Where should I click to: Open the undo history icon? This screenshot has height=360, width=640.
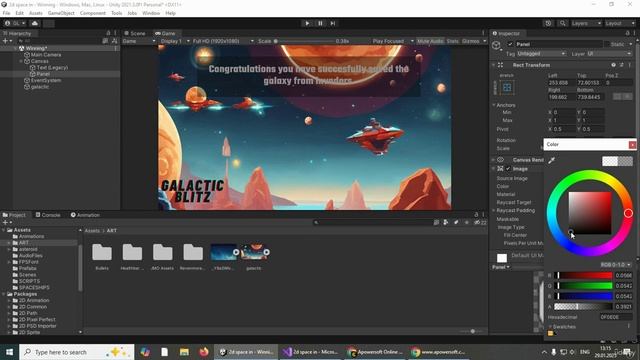[x=548, y=23]
